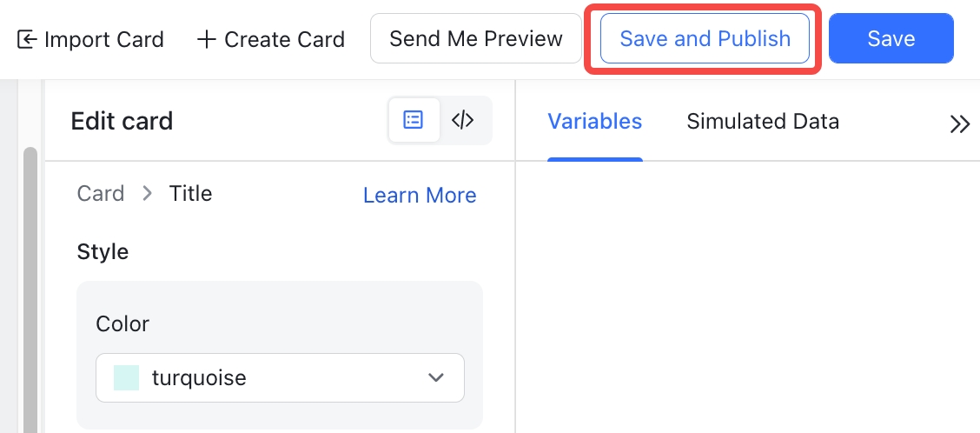This screenshot has width=980, height=433.
Task: Select the Title breadcrumb item
Action: (x=190, y=193)
